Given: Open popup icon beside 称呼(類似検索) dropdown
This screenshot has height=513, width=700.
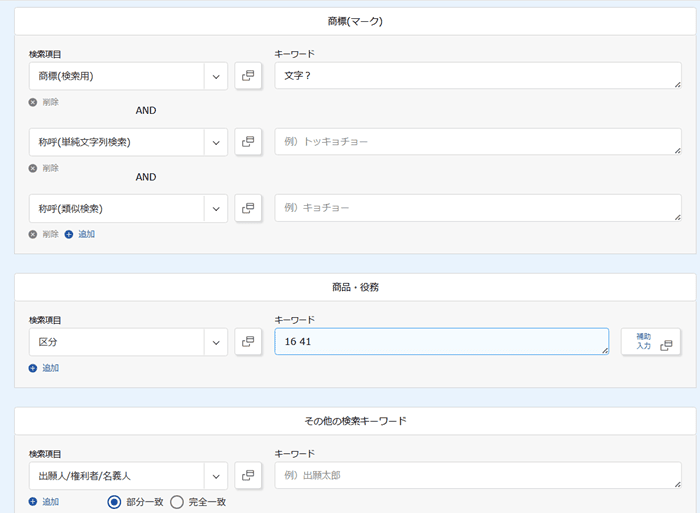Looking at the screenshot, I should pyautogui.click(x=248, y=208).
